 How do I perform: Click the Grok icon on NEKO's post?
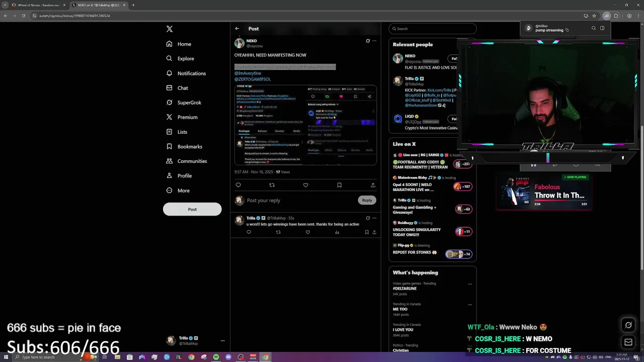pos(368,41)
